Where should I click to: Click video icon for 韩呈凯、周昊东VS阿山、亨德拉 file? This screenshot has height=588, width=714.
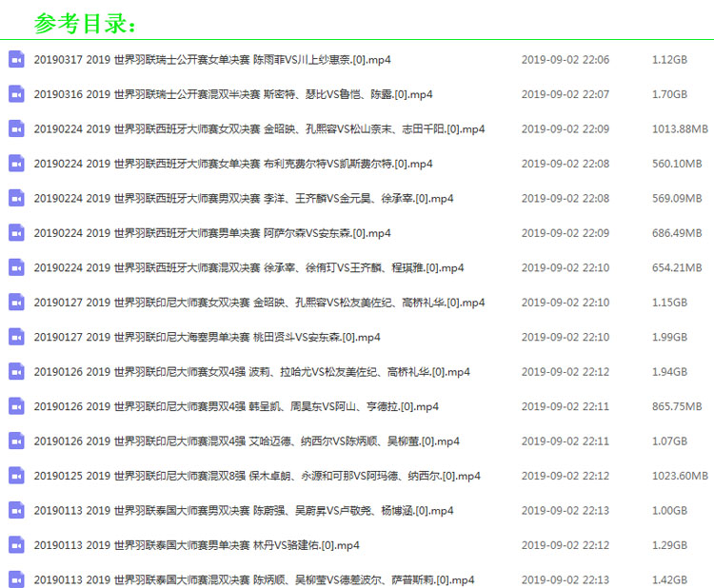(16, 406)
